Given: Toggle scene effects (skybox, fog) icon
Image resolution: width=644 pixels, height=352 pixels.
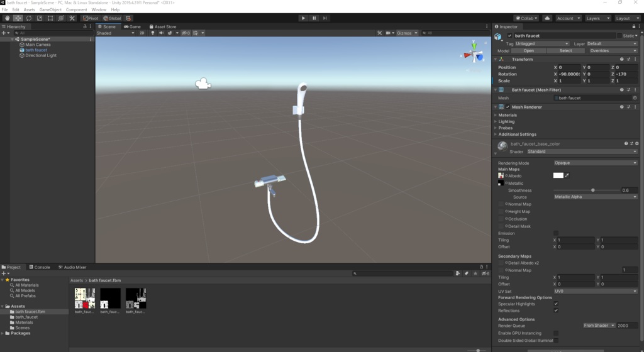Looking at the screenshot, I should (170, 33).
